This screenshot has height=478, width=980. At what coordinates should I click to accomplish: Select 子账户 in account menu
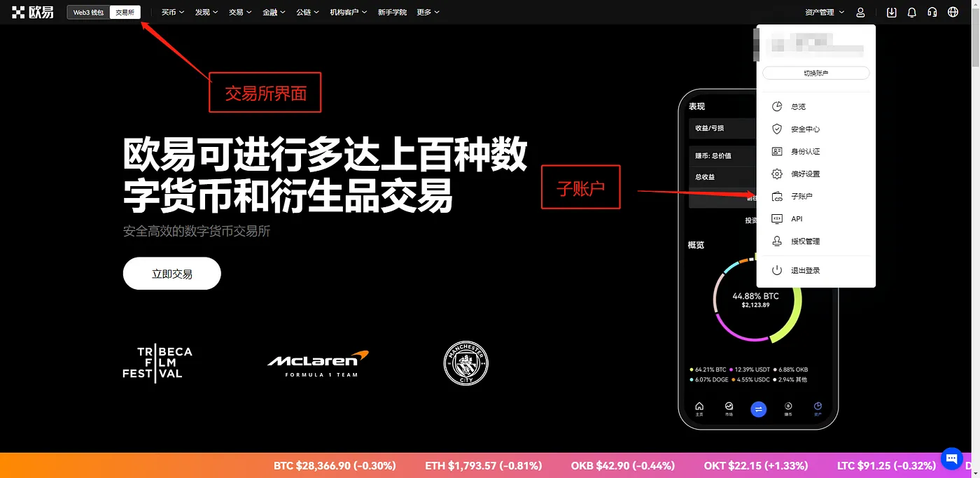[815, 196]
